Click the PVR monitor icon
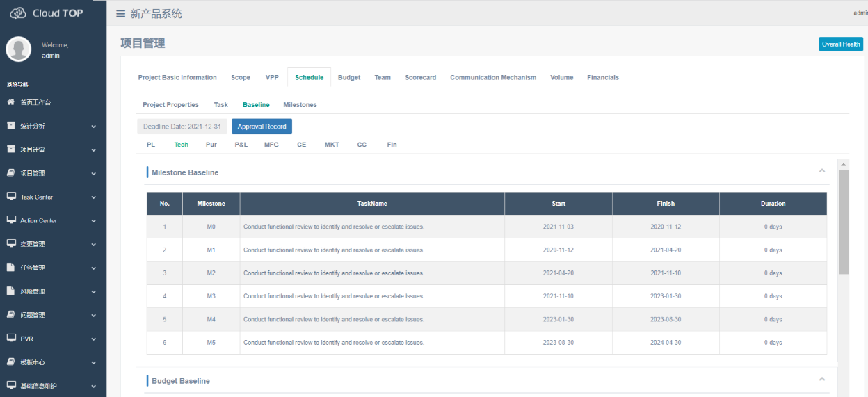 click(x=11, y=339)
